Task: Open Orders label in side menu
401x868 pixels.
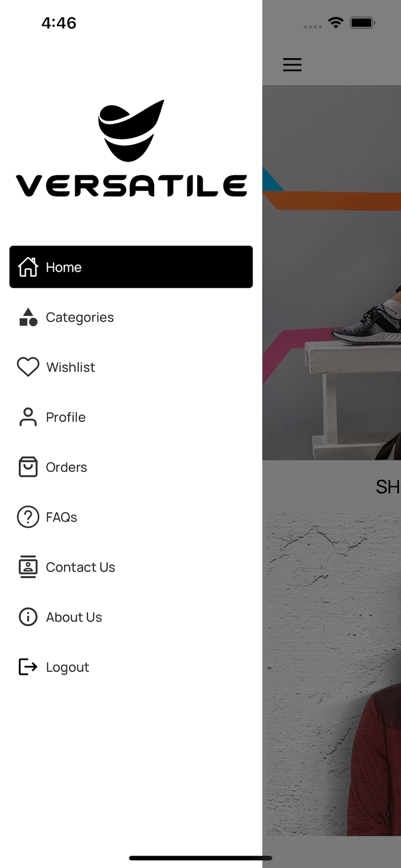Action: click(x=66, y=467)
